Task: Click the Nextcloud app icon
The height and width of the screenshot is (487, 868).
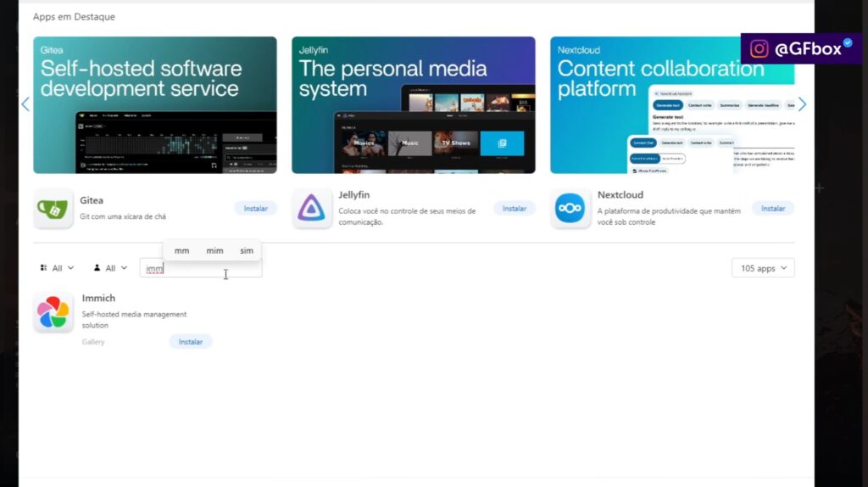Action: click(x=570, y=209)
